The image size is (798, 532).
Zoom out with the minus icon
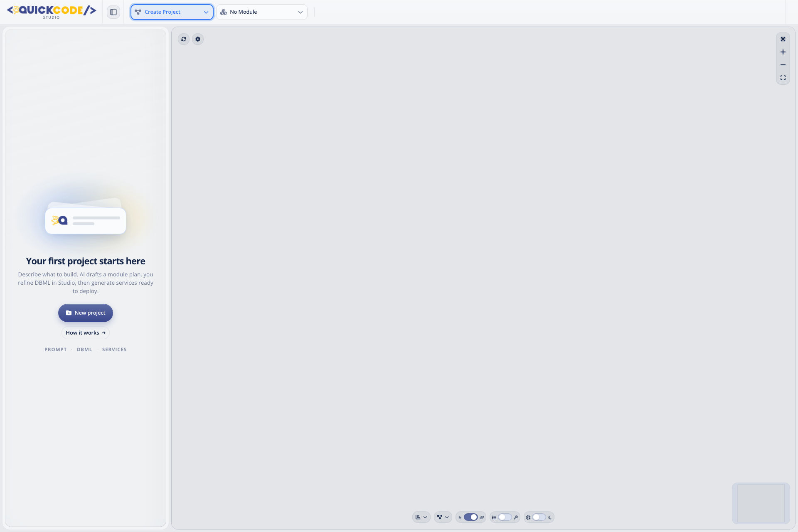pos(783,65)
